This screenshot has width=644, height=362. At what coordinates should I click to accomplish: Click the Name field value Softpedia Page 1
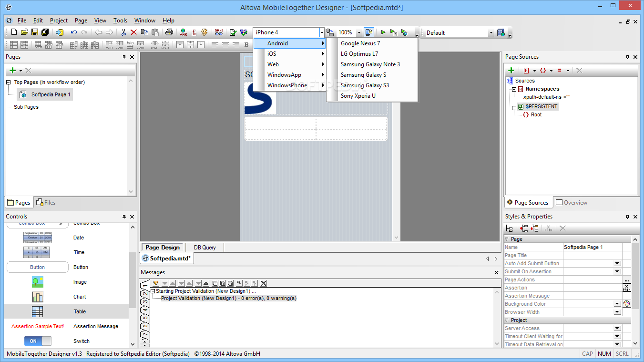pyautogui.click(x=593, y=248)
